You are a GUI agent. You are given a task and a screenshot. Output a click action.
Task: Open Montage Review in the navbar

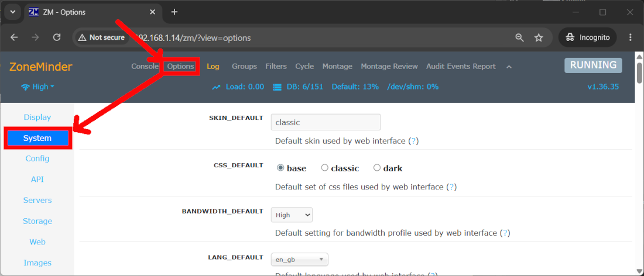tap(389, 67)
